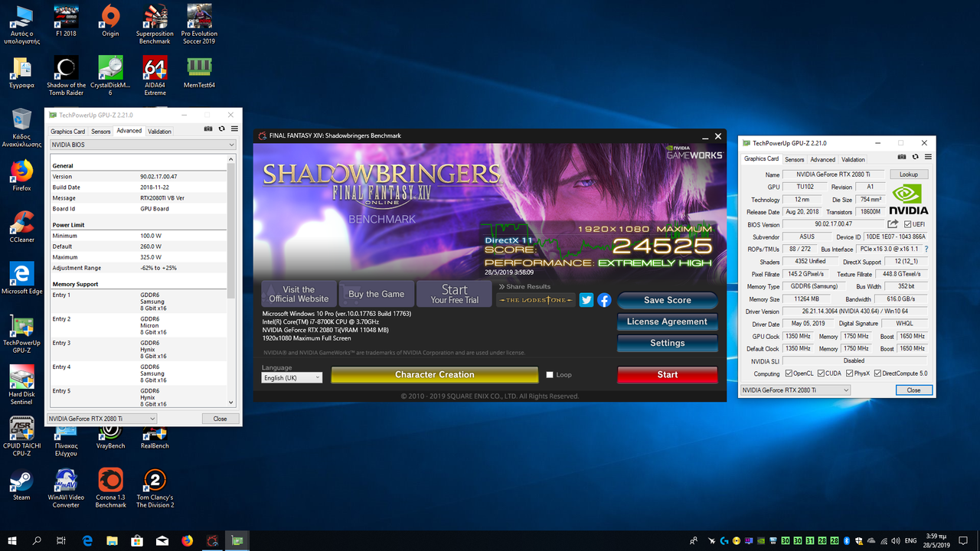
Task: Open the Hard Disk Sentinel shortcut
Action: pyautogui.click(x=21, y=385)
